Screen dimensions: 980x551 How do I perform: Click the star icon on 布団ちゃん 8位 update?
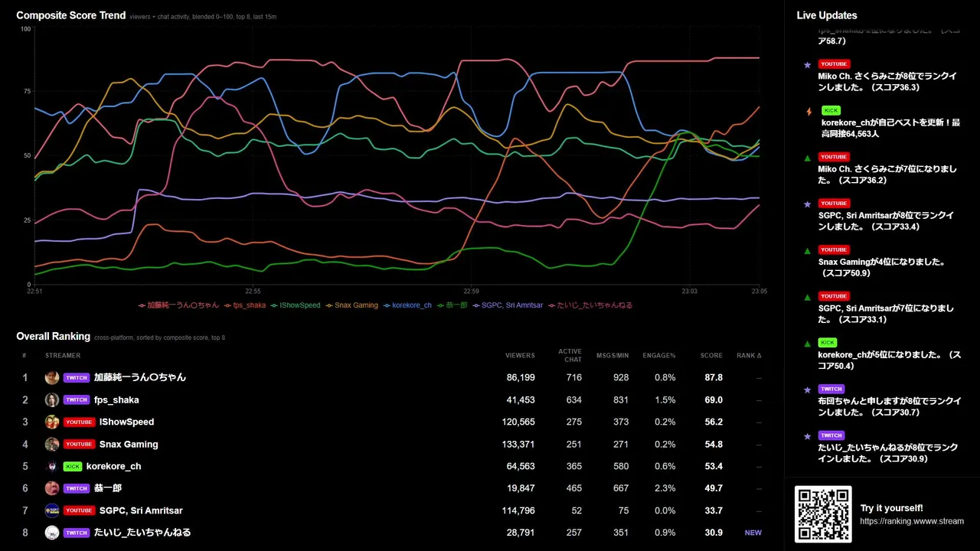tap(807, 390)
